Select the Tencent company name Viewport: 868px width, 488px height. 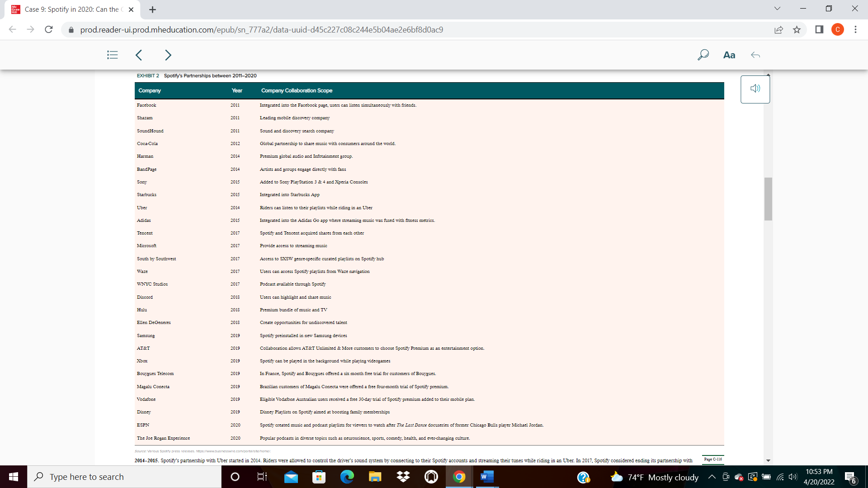coord(145,233)
